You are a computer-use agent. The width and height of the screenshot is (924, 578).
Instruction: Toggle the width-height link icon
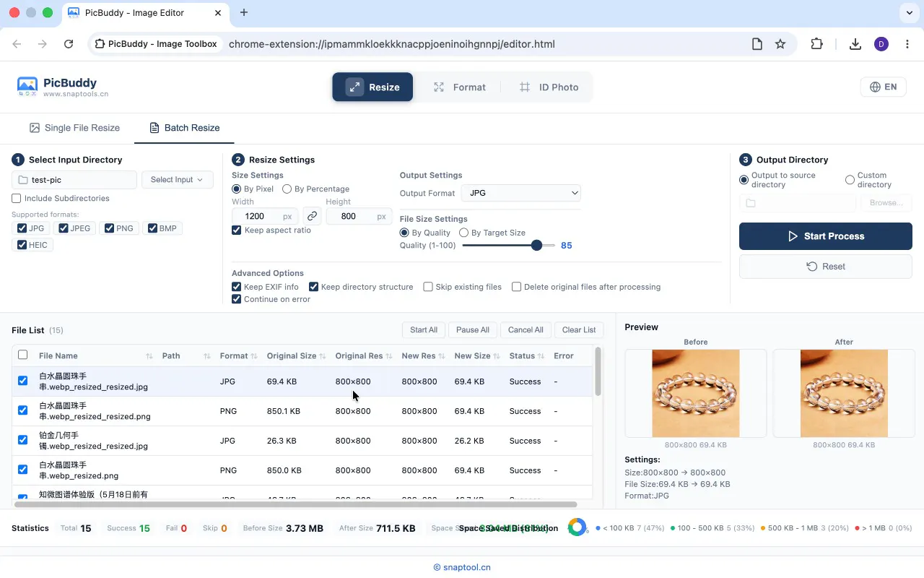[x=312, y=216]
